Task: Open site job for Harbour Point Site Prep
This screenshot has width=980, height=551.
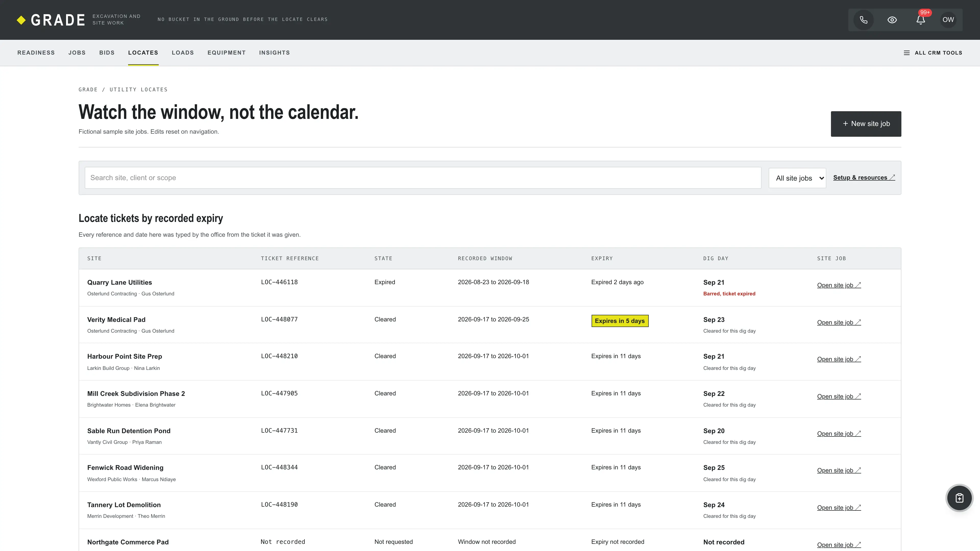Action: pyautogui.click(x=839, y=359)
